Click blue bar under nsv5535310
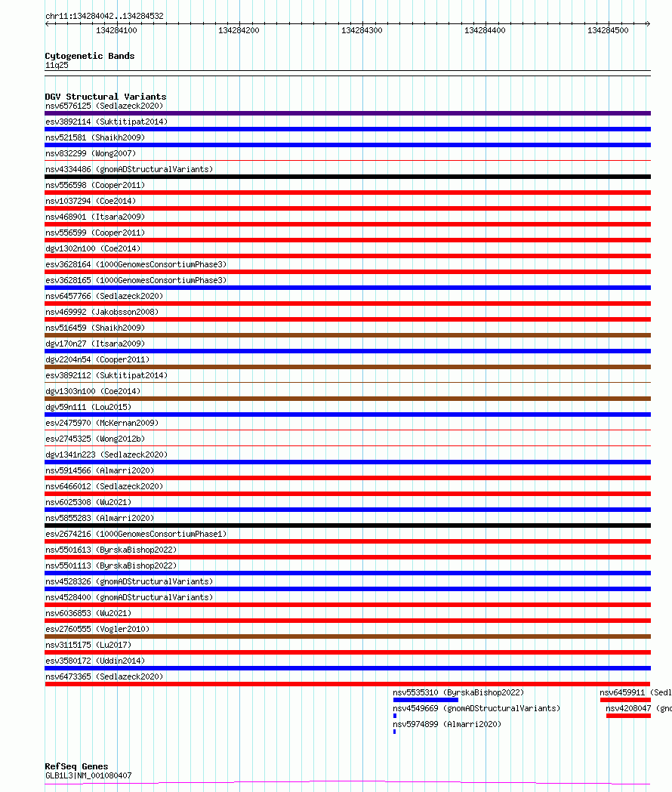 point(425,700)
